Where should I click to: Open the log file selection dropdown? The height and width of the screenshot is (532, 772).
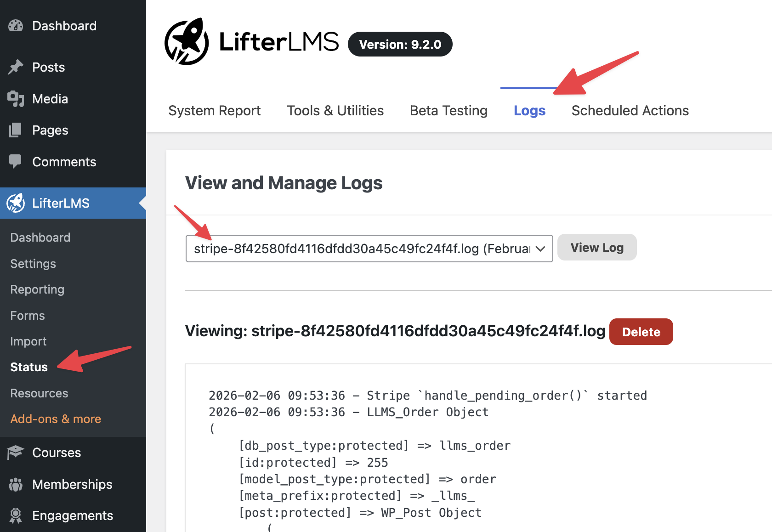(369, 249)
